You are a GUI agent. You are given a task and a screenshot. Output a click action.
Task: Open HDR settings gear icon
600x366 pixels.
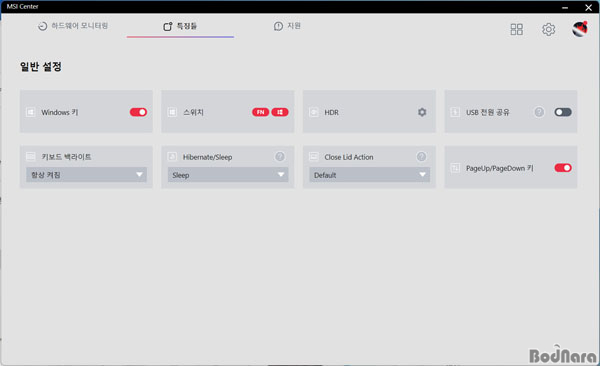pos(422,112)
